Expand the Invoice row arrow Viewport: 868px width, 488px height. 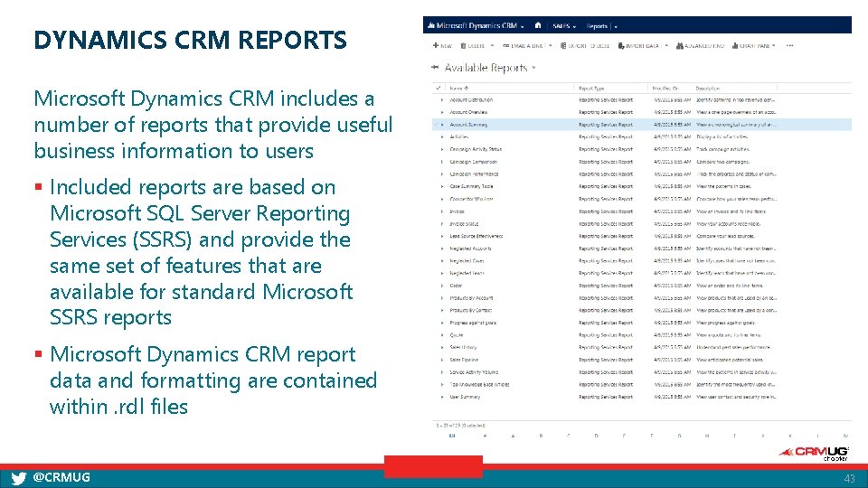coord(442,211)
